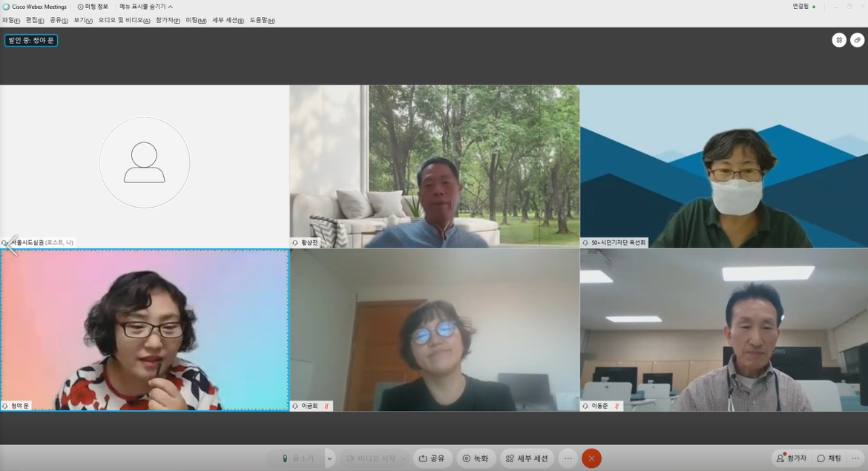This screenshot has width=868, height=471.
Task: Click the floating panel icon at top right
Action: coord(857,40)
